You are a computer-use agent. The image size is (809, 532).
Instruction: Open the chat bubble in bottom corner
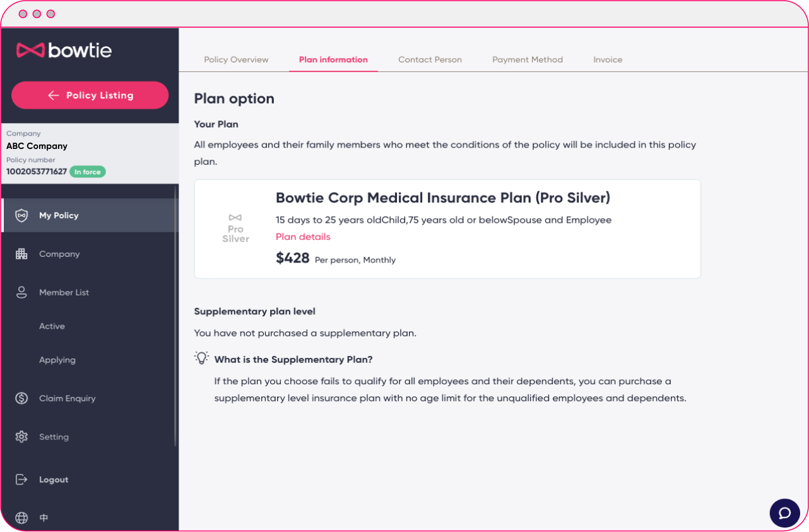click(x=784, y=513)
